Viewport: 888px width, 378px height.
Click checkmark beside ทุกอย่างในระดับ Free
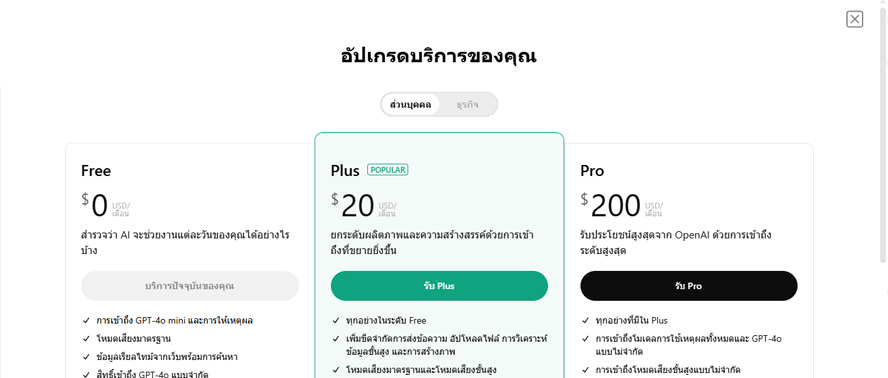click(x=336, y=321)
